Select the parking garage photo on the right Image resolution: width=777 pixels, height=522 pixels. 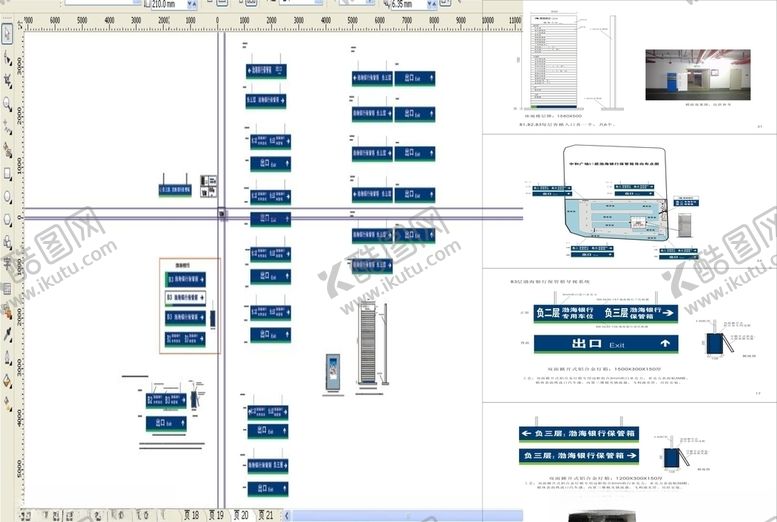tap(698, 74)
